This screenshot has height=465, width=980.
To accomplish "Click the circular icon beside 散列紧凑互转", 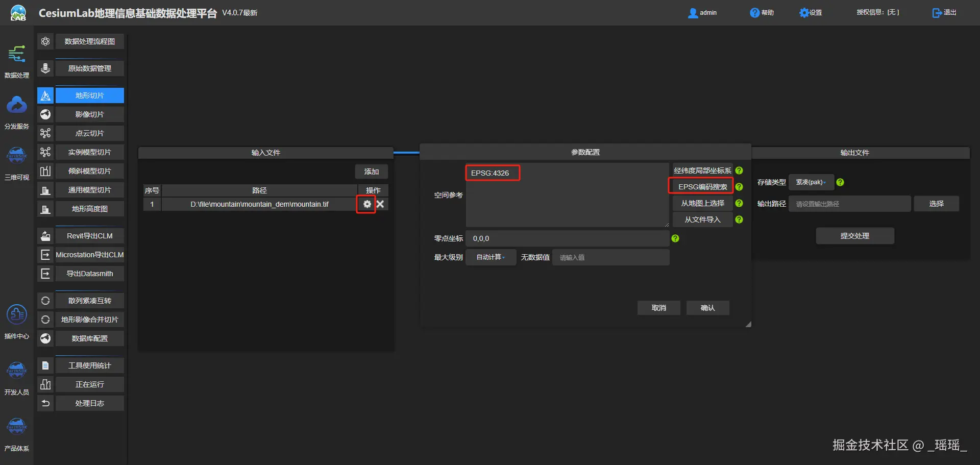I will [x=45, y=301].
